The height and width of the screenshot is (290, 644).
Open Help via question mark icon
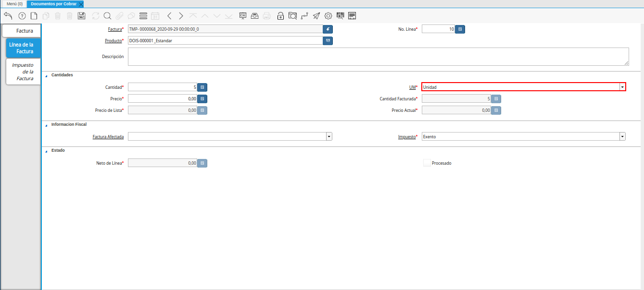pos(22,16)
